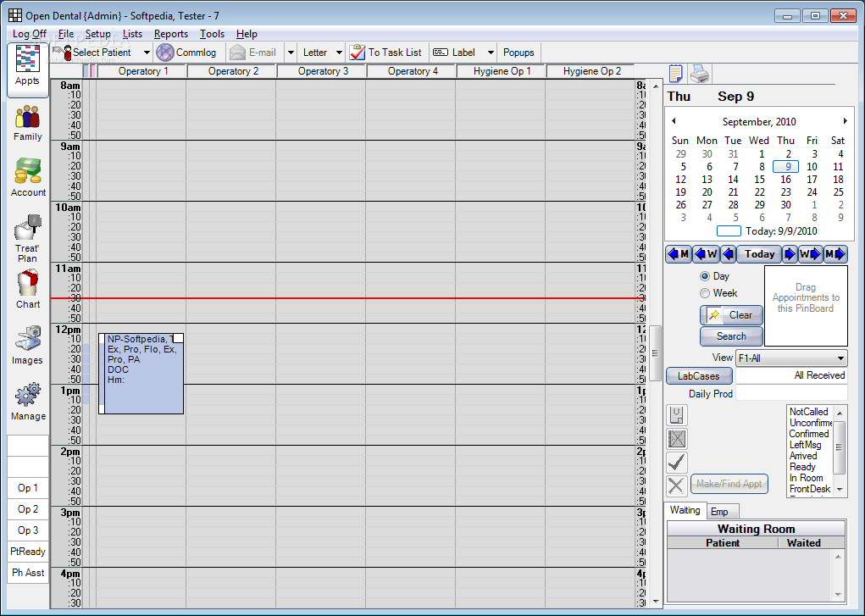The height and width of the screenshot is (616, 865).
Task: Select the Week view radio button
Action: tap(705, 293)
